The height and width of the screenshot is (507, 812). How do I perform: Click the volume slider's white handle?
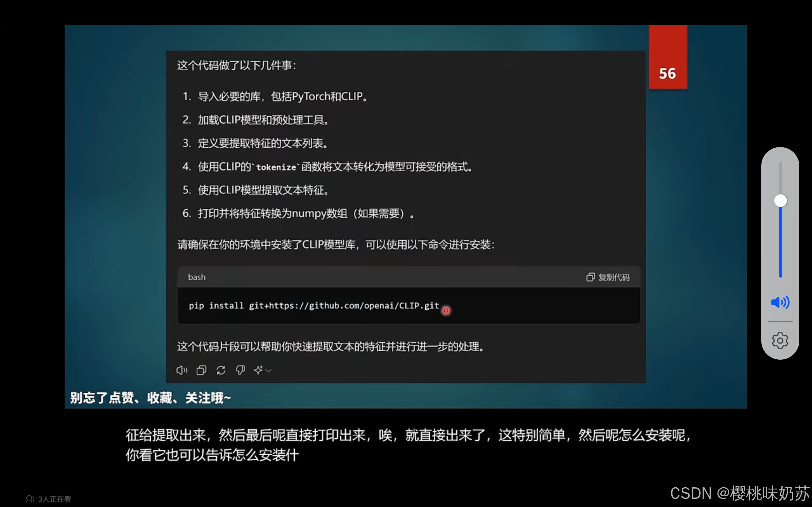[x=780, y=201]
